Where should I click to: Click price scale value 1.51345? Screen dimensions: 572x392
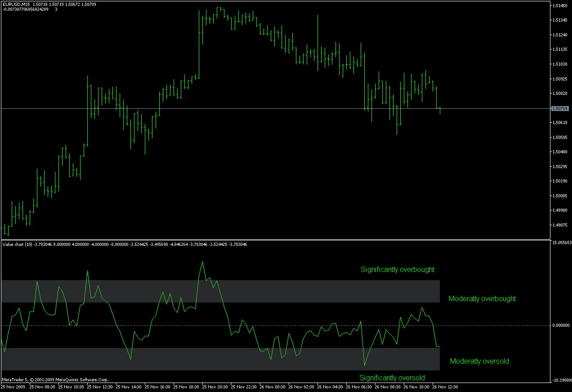point(560,20)
